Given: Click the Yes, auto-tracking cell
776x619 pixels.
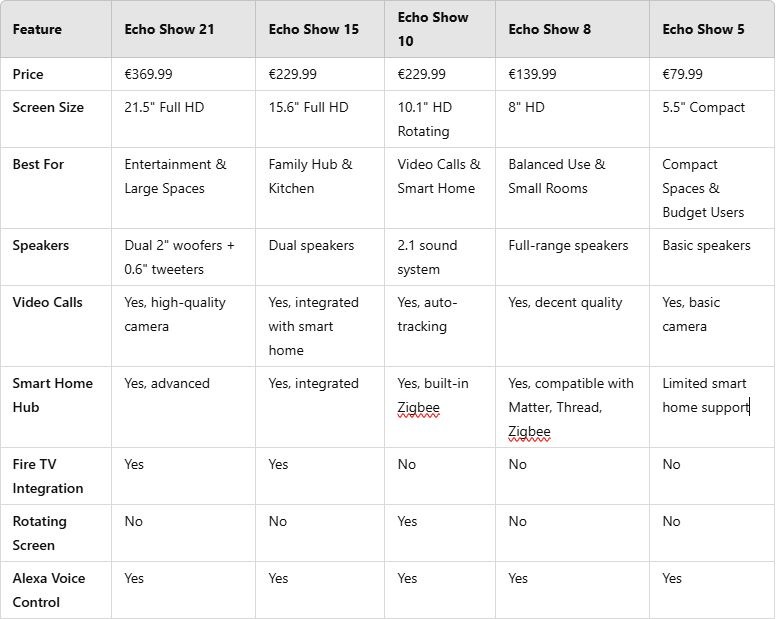Looking at the screenshot, I should tap(427, 314).
